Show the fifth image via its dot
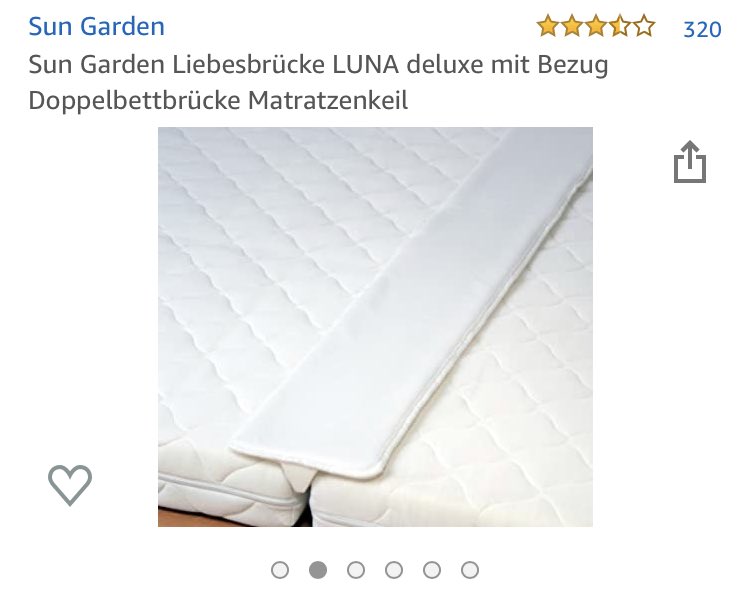 click(432, 570)
